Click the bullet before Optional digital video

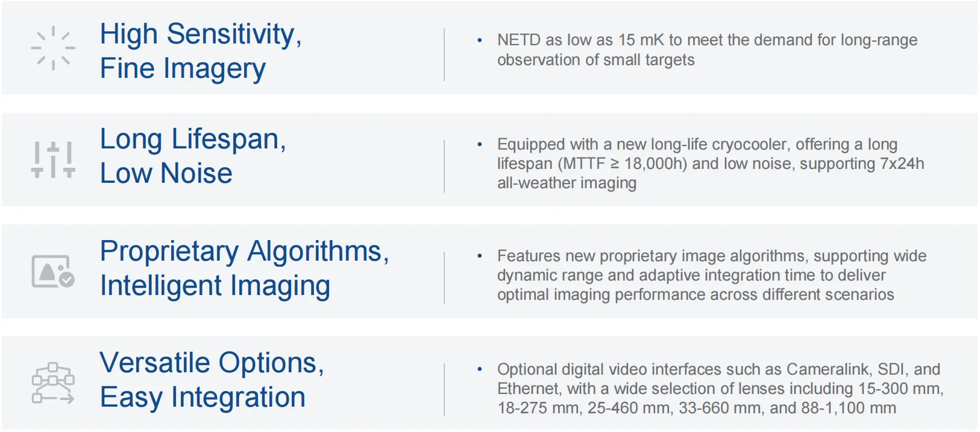coord(480,369)
